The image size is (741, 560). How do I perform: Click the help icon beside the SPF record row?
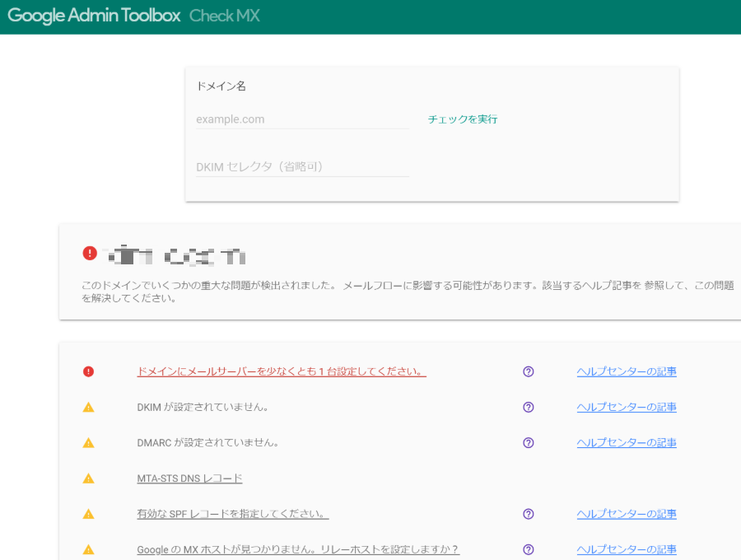(x=528, y=513)
